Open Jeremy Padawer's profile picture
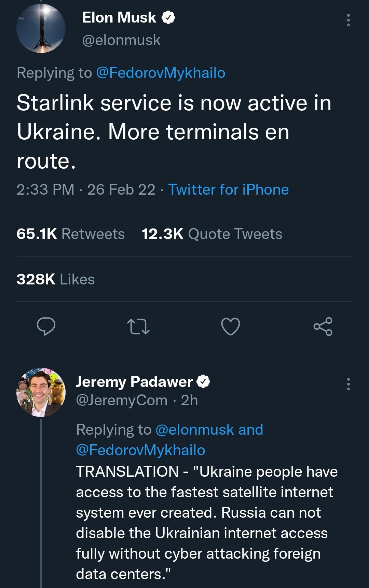The height and width of the screenshot is (588, 369). pos(41,392)
